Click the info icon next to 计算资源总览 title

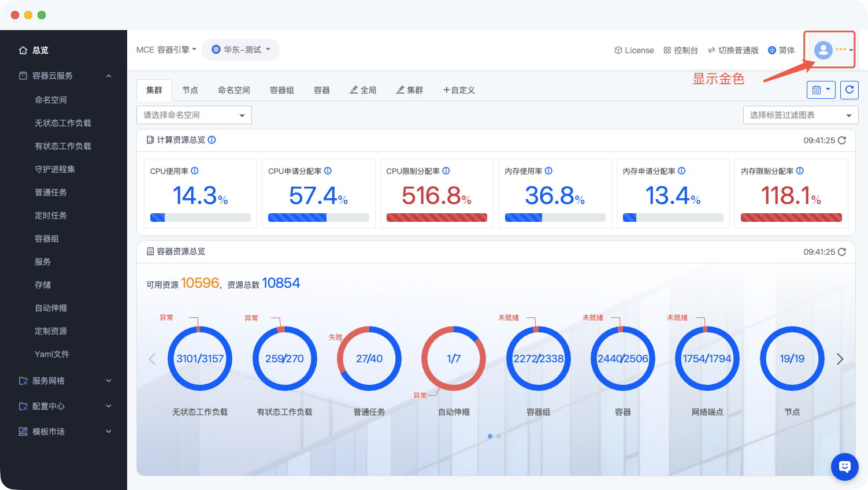point(212,140)
